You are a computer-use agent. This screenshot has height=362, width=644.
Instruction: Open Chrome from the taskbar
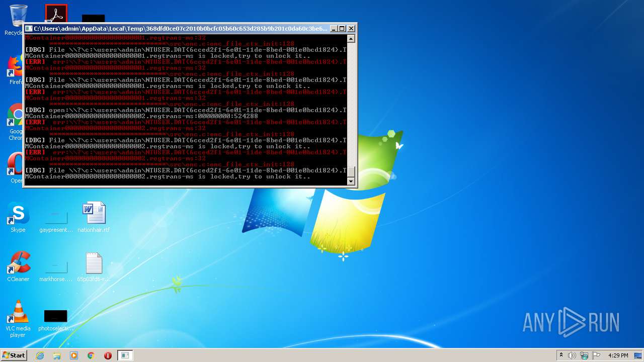pos(91,355)
